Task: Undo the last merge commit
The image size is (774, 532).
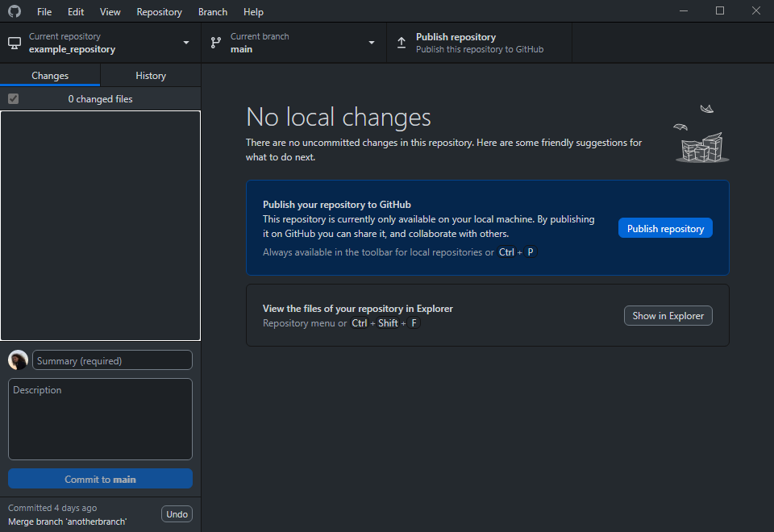Action: [x=177, y=514]
